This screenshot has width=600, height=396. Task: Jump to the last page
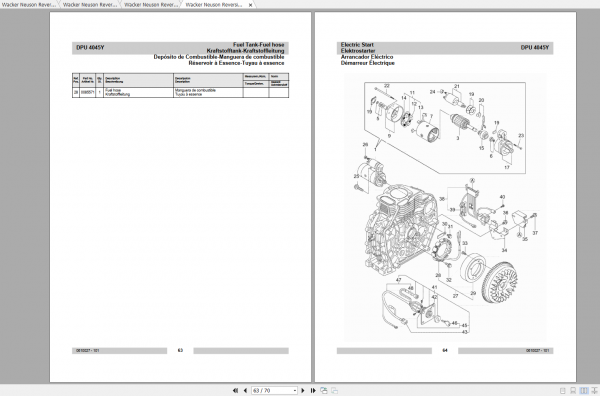tap(313, 391)
